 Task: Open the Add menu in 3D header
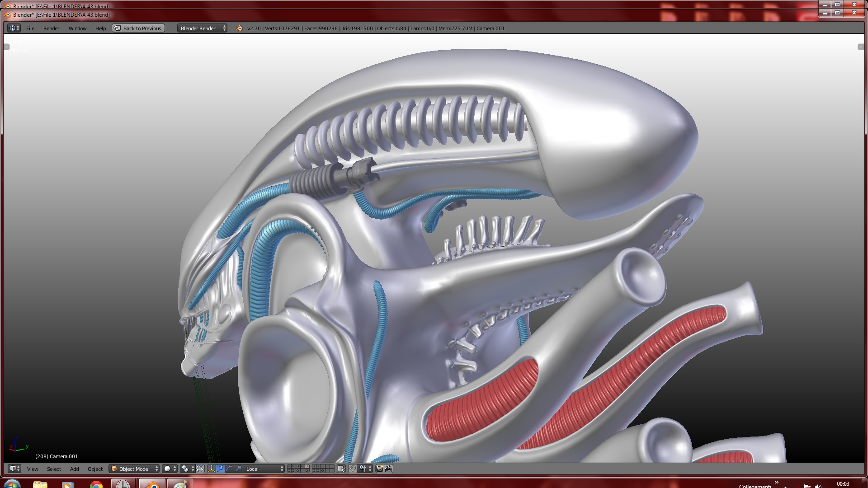click(x=74, y=469)
